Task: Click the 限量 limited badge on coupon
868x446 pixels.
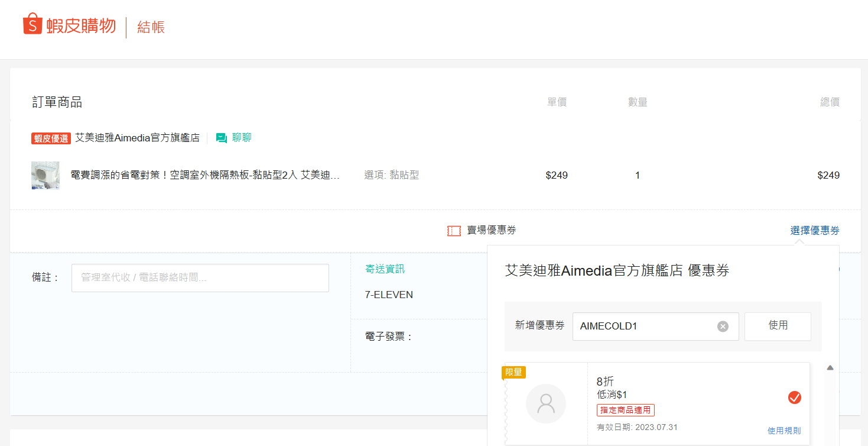Action: tap(513, 372)
